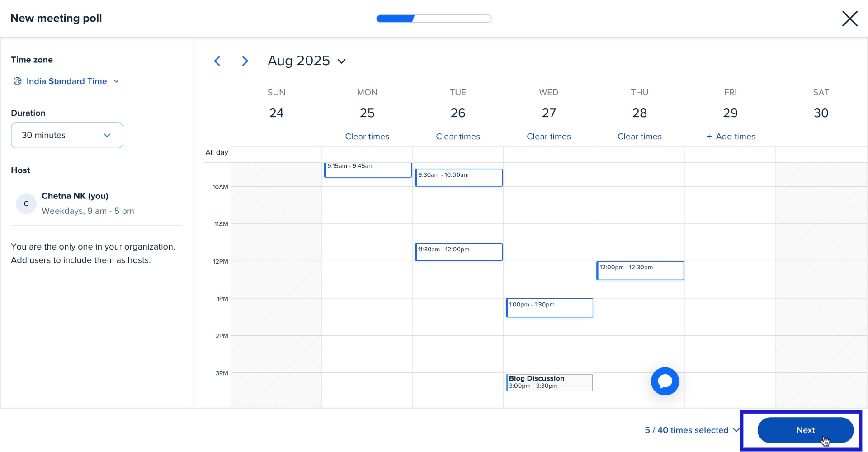Clear times for Monday the 25th
The image size is (868, 452).
(367, 136)
